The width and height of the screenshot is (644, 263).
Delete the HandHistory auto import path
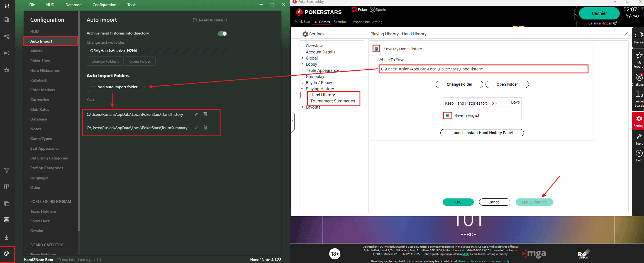click(205, 114)
